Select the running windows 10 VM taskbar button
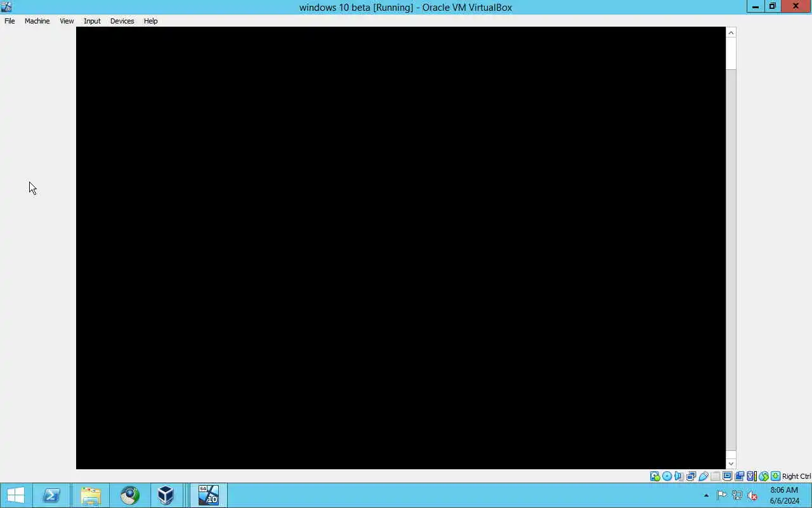The image size is (812, 508). (208, 495)
